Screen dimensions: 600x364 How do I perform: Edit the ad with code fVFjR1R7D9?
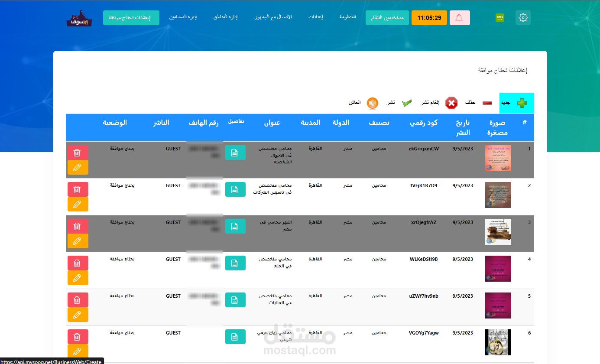pos(78,204)
